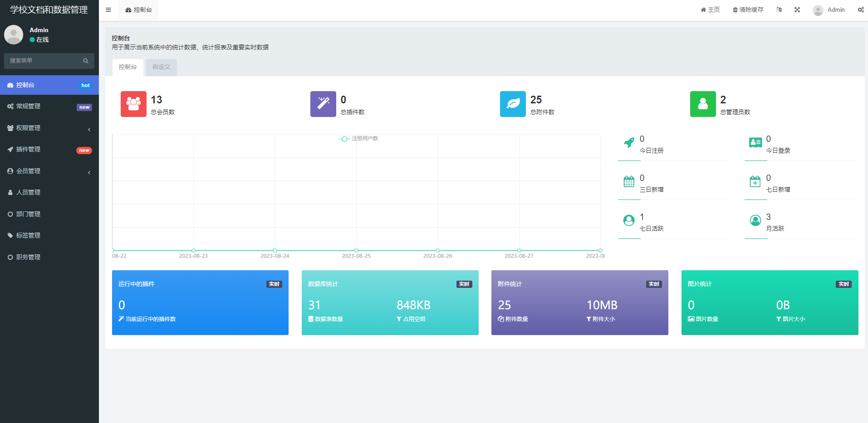The image size is (868, 423).
Task: Switch to the 自定义 tab
Action: tap(162, 67)
